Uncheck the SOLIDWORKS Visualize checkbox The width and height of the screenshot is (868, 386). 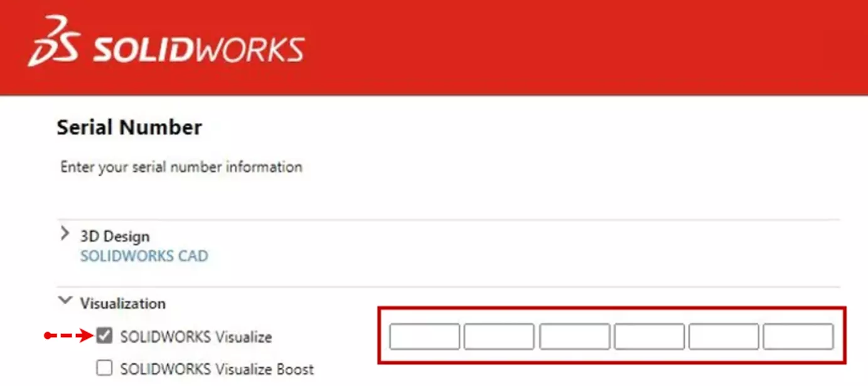(x=105, y=336)
